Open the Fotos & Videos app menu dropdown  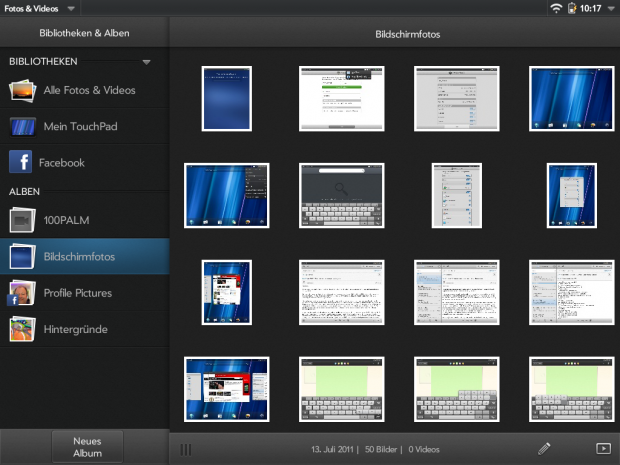(x=71, y=8)
